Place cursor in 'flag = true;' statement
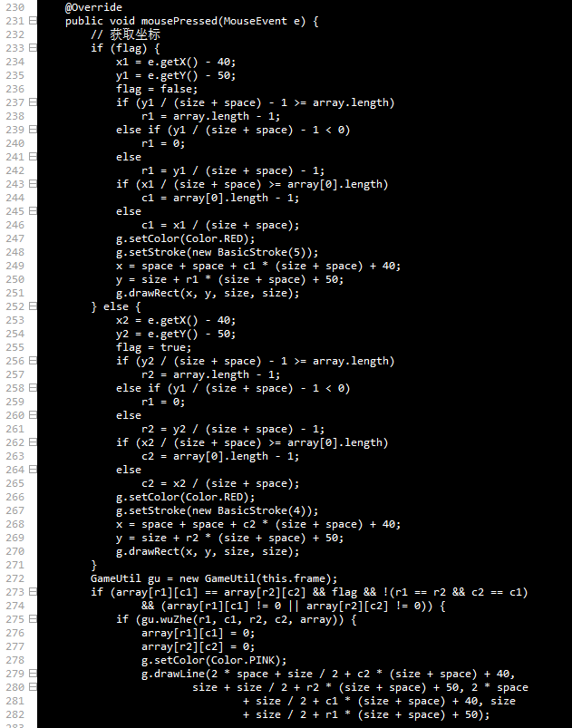 coord(154,347)
